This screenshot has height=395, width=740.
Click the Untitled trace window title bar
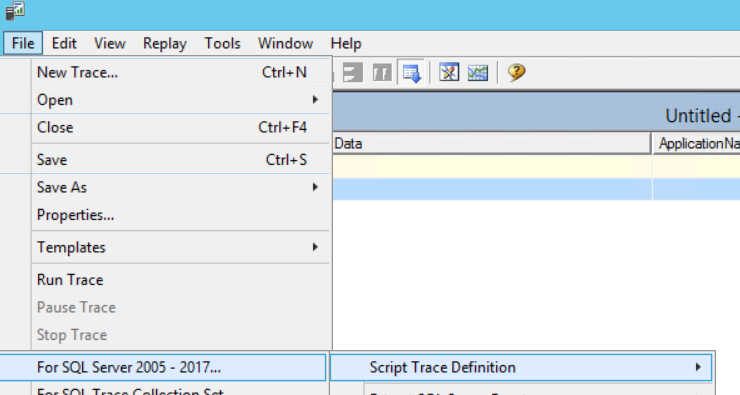click(536, 112)
